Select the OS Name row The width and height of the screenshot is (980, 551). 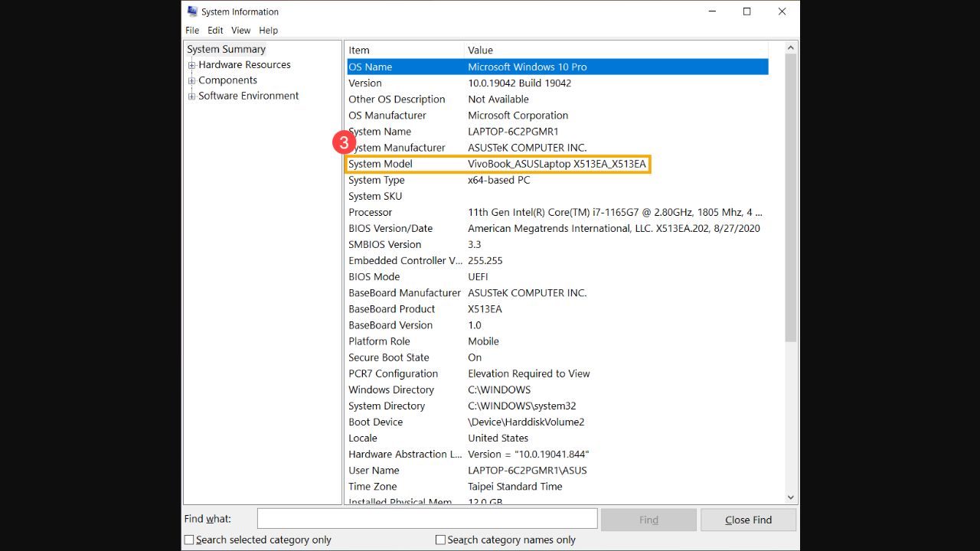557,67
